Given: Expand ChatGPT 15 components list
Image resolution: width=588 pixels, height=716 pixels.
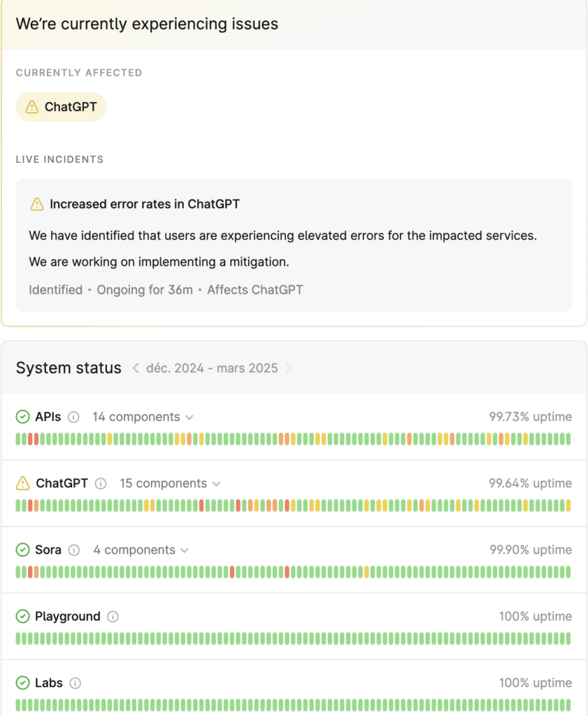Looking at the screenshot, I should coord(170,484).
